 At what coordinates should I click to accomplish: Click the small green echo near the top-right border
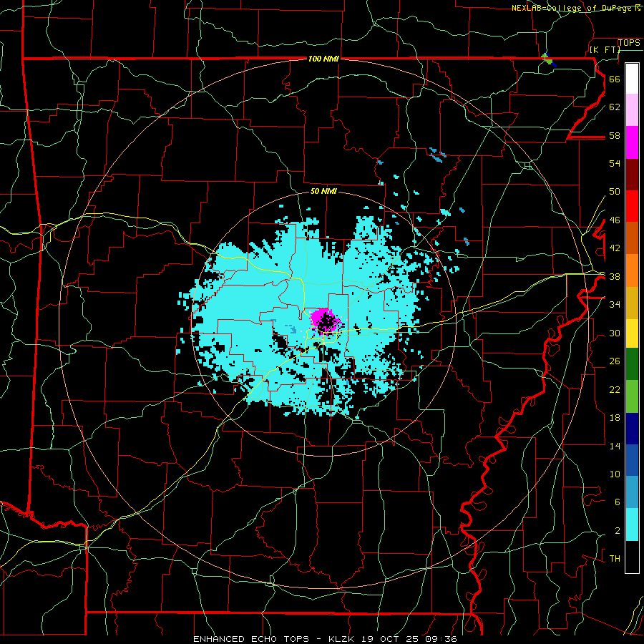pyautogui.click(x=547, y=57)
